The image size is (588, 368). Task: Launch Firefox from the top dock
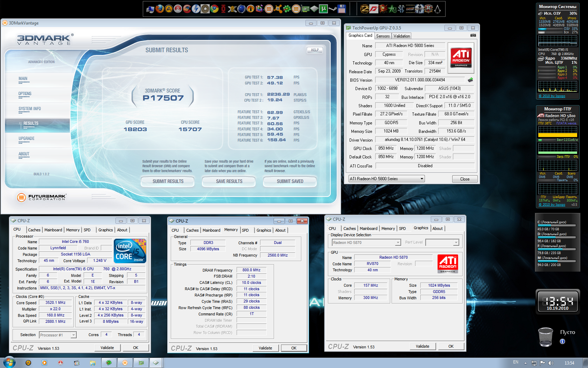click(160, 8)
